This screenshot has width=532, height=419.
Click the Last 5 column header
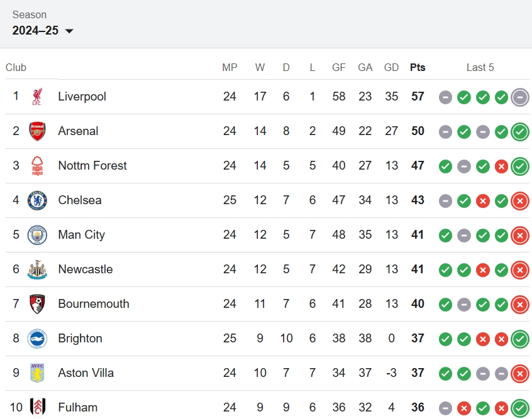tap(480, 67)
